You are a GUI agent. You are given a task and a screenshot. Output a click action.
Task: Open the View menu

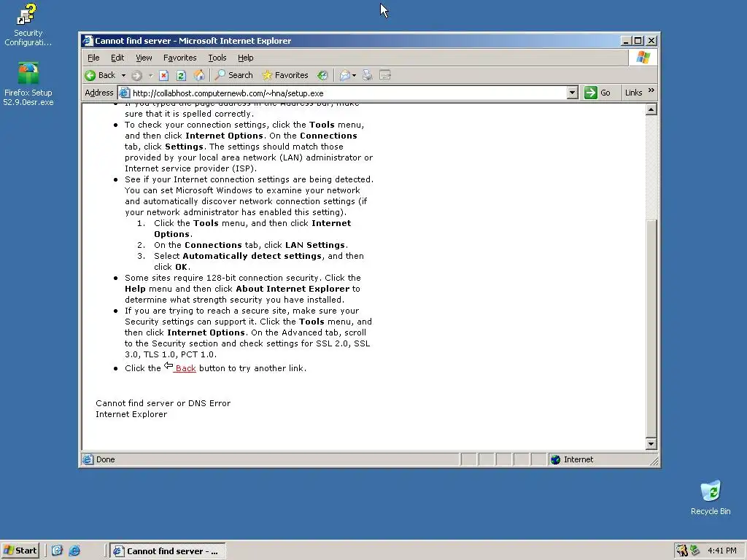coord(144,58)
